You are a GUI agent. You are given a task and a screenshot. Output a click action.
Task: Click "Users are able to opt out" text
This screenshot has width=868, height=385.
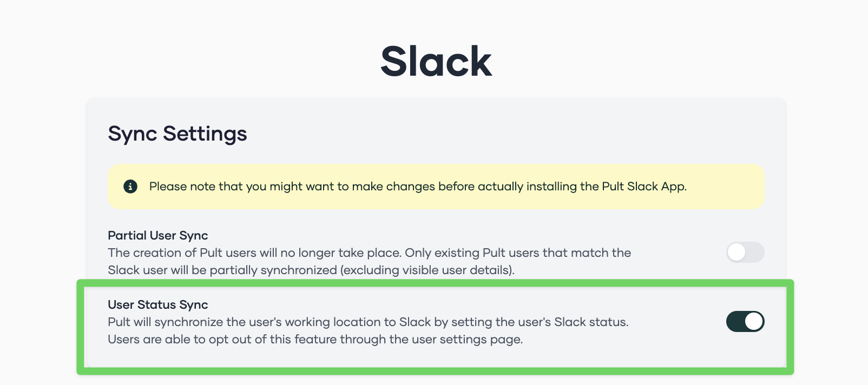[173, 339]
